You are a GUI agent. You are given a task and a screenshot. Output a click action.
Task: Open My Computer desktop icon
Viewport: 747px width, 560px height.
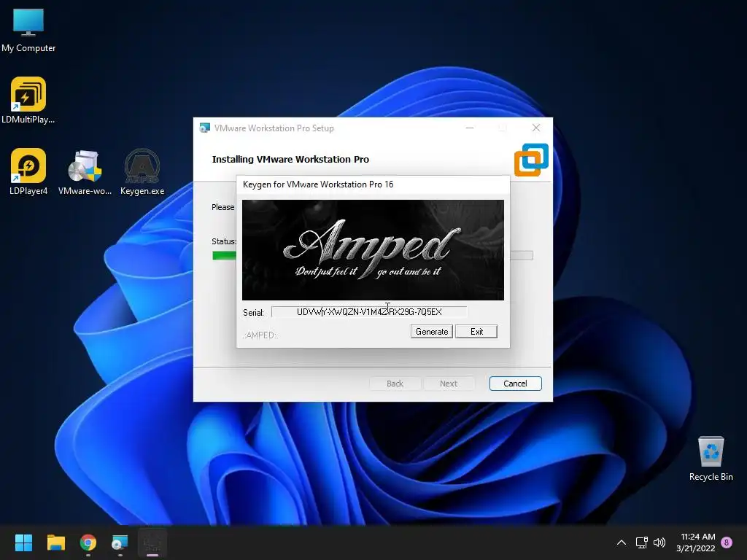tap(28, 29)
